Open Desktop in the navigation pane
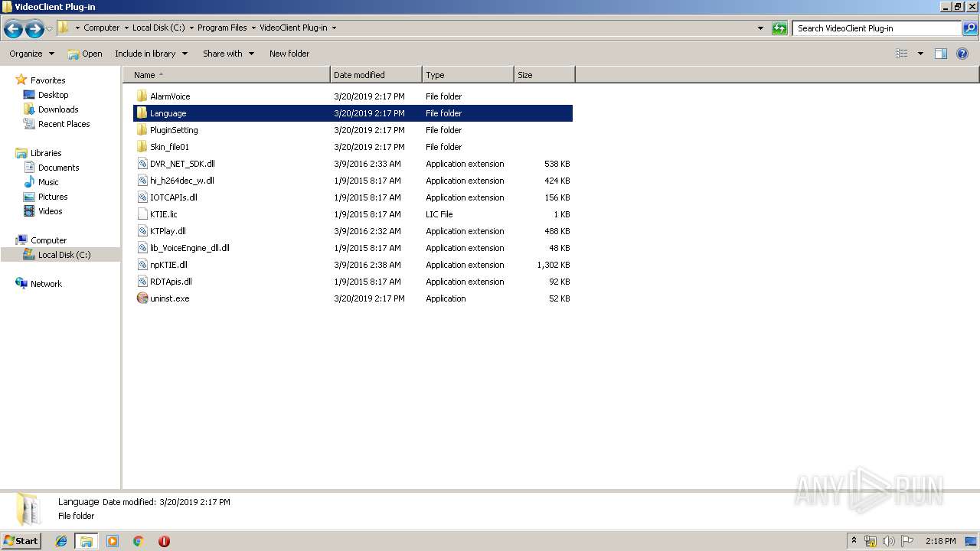The width and height of the screenshot is (980, 551). [x=53, y=95]
